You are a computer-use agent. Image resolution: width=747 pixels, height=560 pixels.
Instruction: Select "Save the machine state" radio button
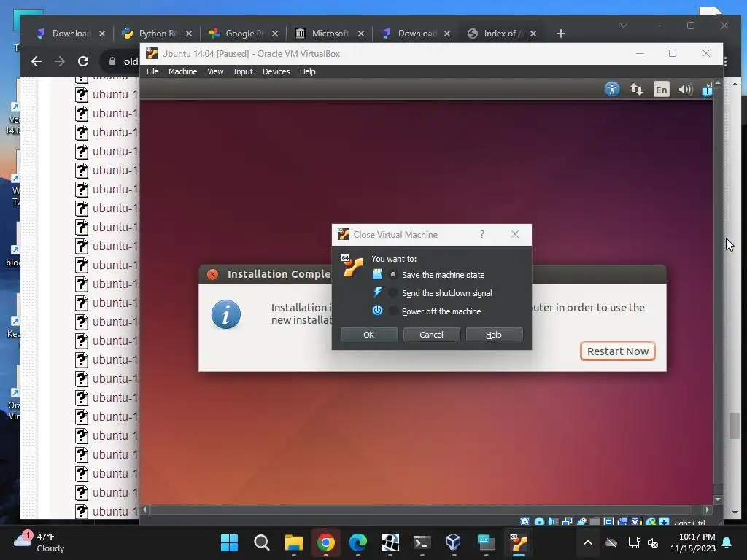pos(393,275)
